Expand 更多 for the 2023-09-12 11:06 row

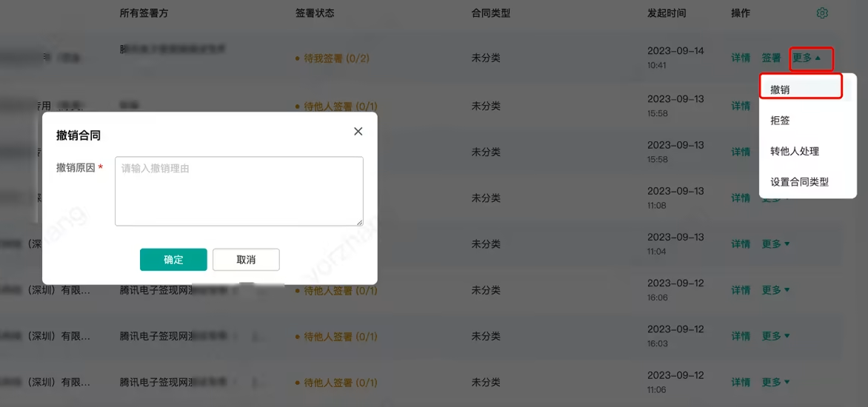(775, 382)
